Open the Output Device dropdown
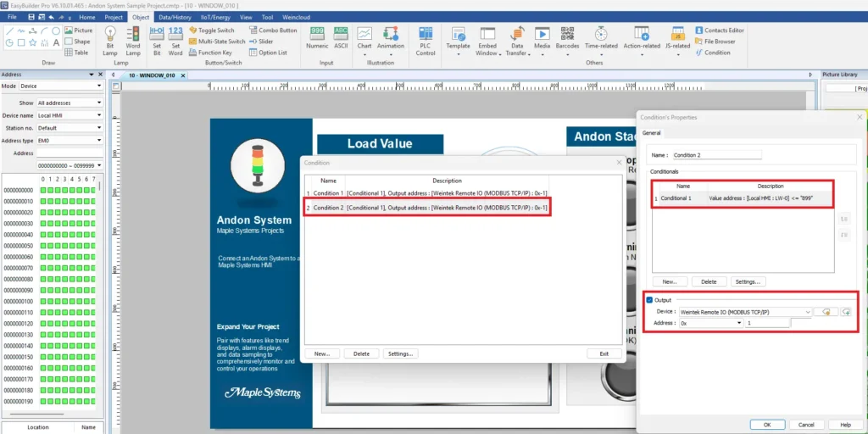 745,312
